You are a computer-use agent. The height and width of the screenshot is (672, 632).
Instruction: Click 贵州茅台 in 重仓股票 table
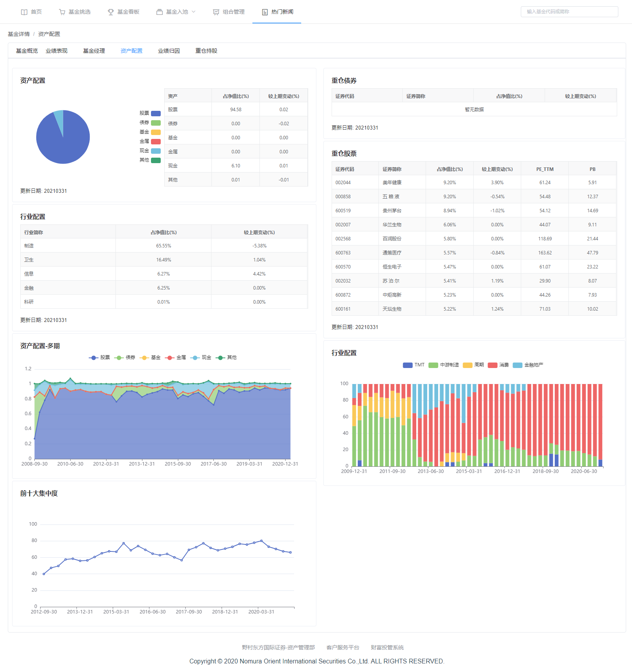click(392, 211)
